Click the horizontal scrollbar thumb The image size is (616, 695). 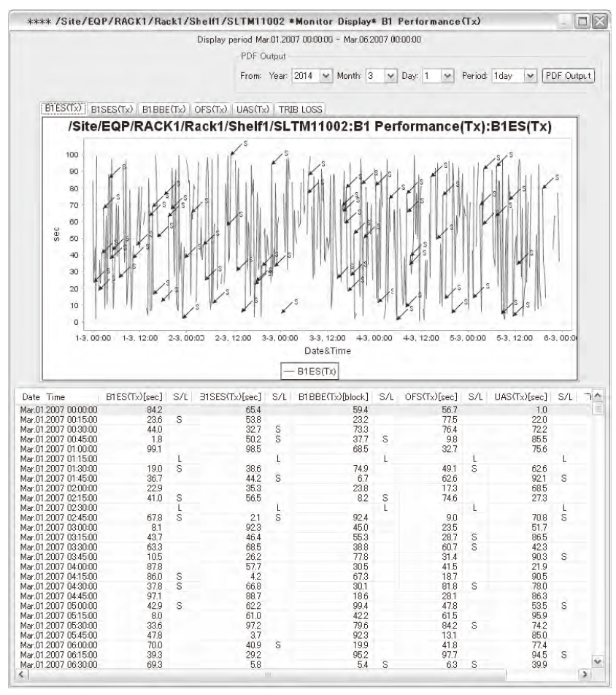tap(267, 674)
